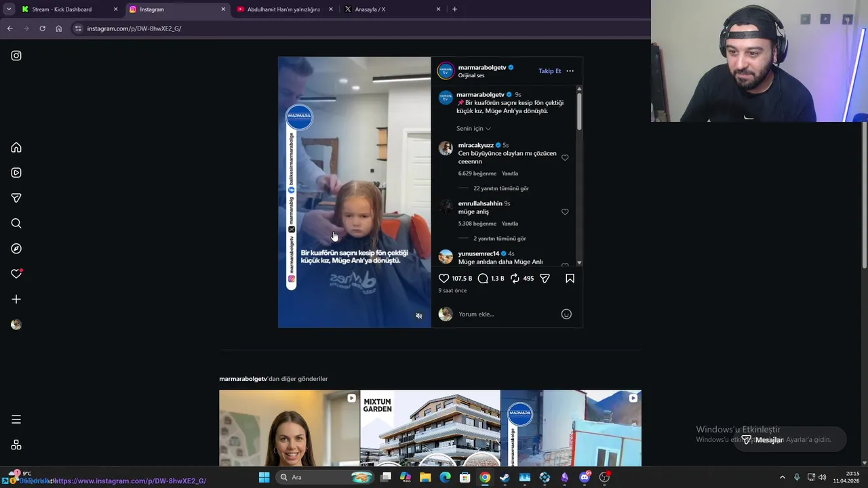Reply to emrullahsahhin with Yanıtla

510,224
